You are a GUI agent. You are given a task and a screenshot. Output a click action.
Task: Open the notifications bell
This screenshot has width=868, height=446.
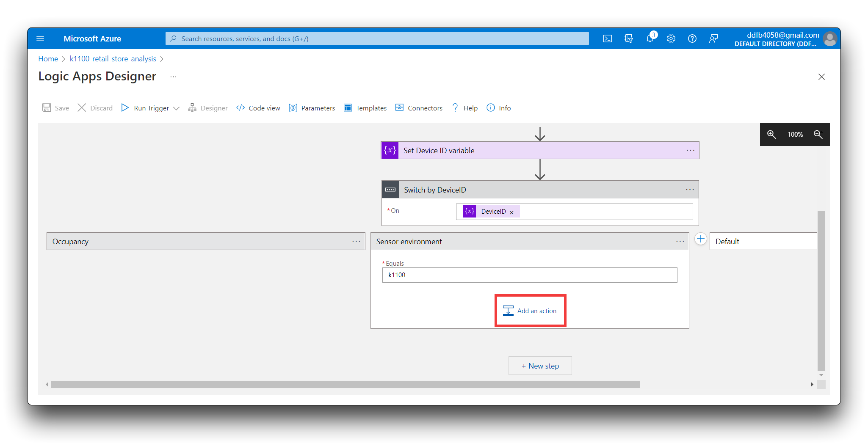(x=650, y=39)
